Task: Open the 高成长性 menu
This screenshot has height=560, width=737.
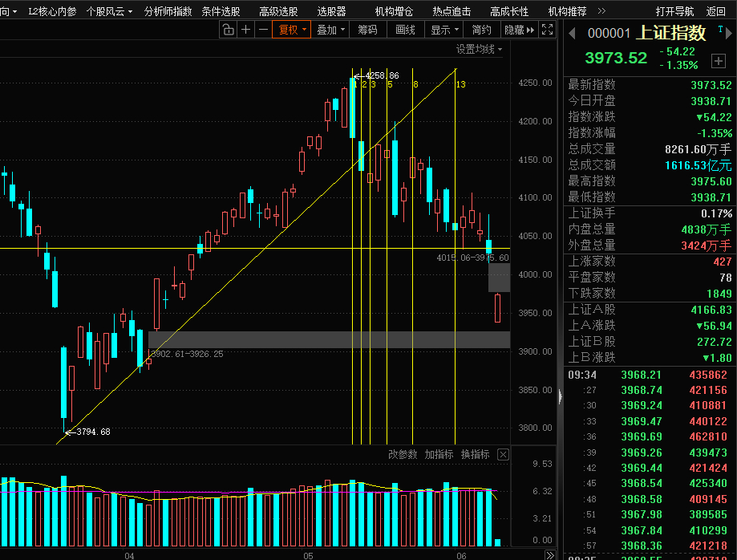Action: point(509,11)
